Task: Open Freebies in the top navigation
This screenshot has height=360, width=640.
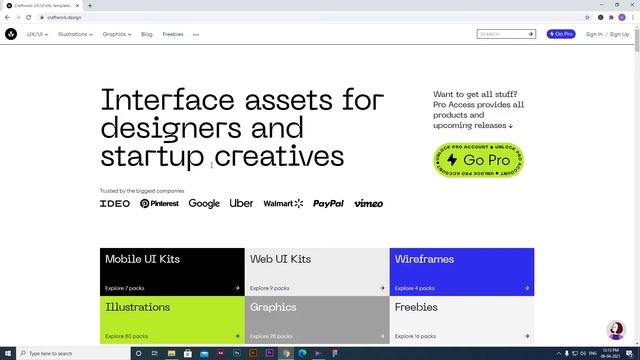Action: click(x=173, y=34)
